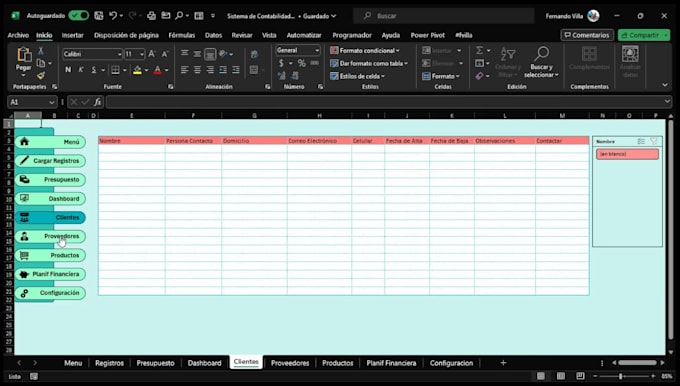Toggle the Autoguardado switch

click(x=78, y=16)
